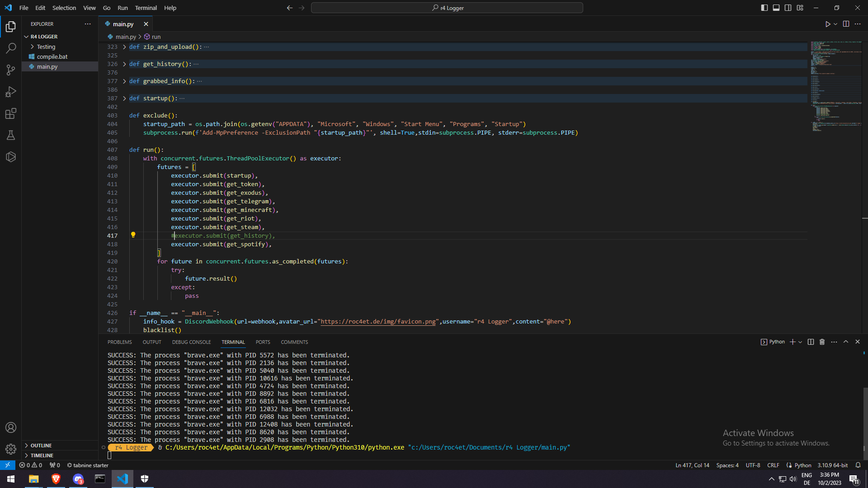868x488 pixels.
Task: Open remote window status bar button
Action: click(8, 465)
